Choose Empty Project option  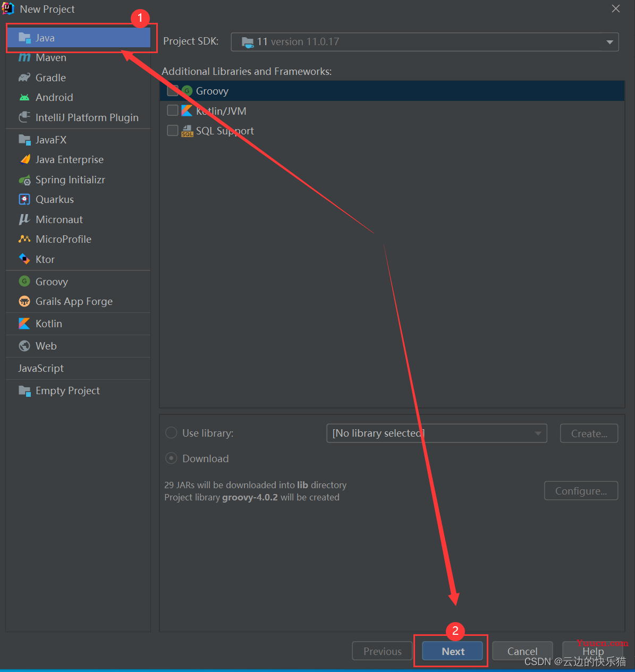[x=78, y=390]
